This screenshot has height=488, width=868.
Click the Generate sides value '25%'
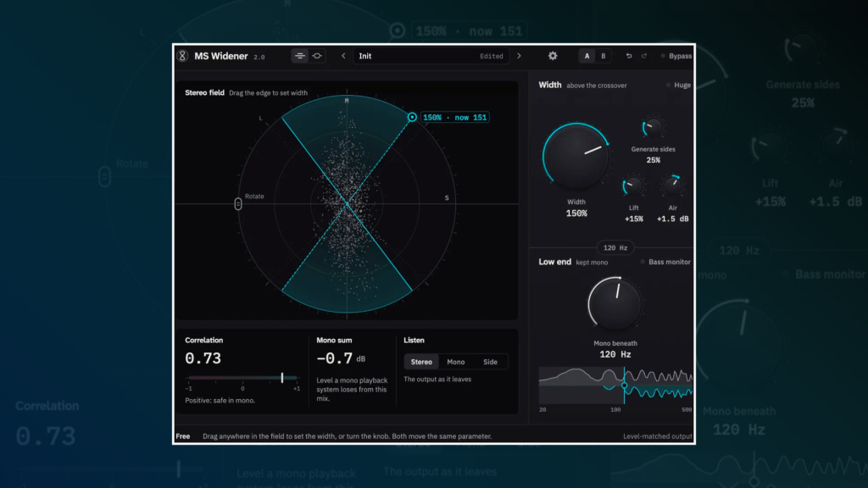654,160
